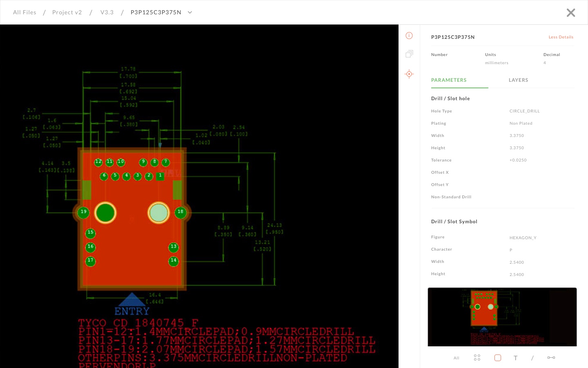Select the rounded square shape filter
Viewport: 588px width, 368px height.
tap(497, 358)
